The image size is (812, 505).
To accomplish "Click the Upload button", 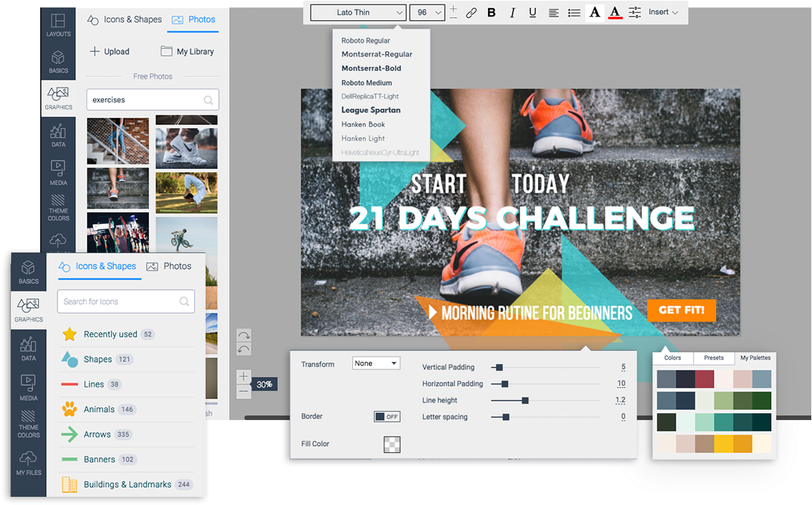I will (x=110, y=52).
